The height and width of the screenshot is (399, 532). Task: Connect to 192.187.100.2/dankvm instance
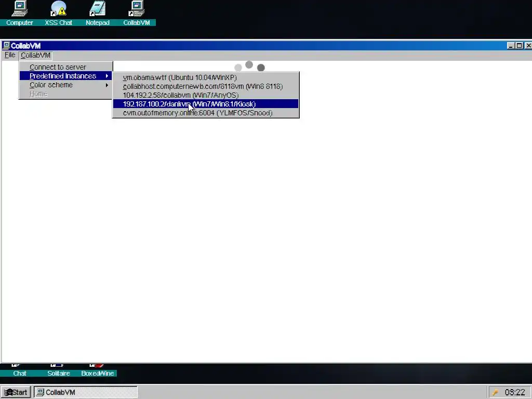[206, 104]
